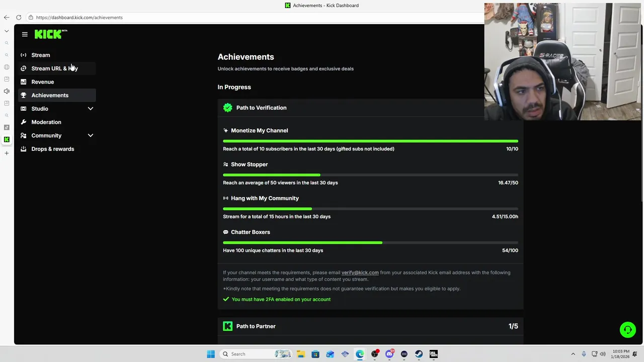The height and width of the screenshot is (362, 644).
Task: Click the Kick K icon on Path to Partner
Action: [228, 326]
